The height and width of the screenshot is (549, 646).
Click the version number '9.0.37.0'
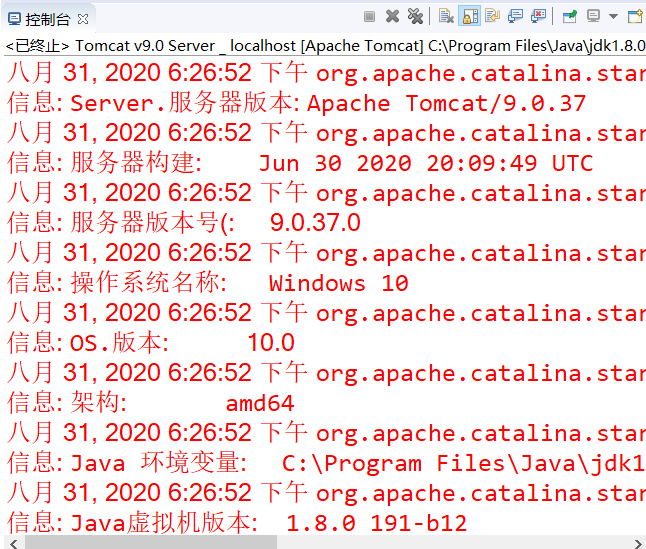point(315,223)
